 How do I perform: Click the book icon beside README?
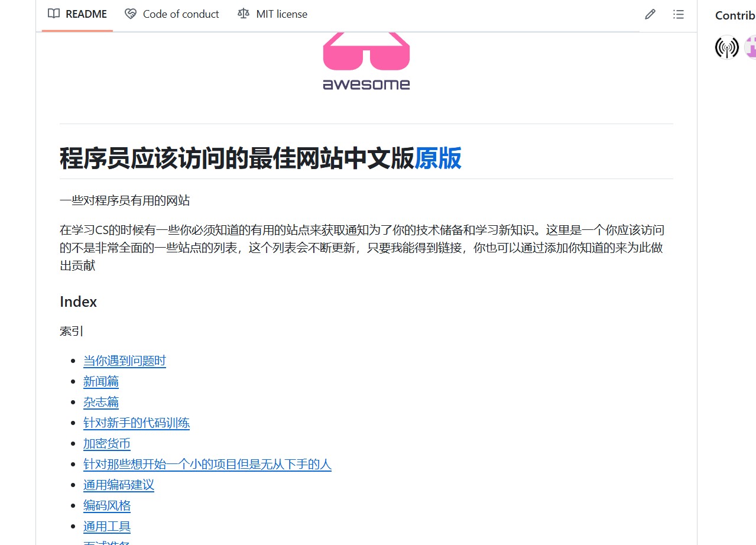54,14
